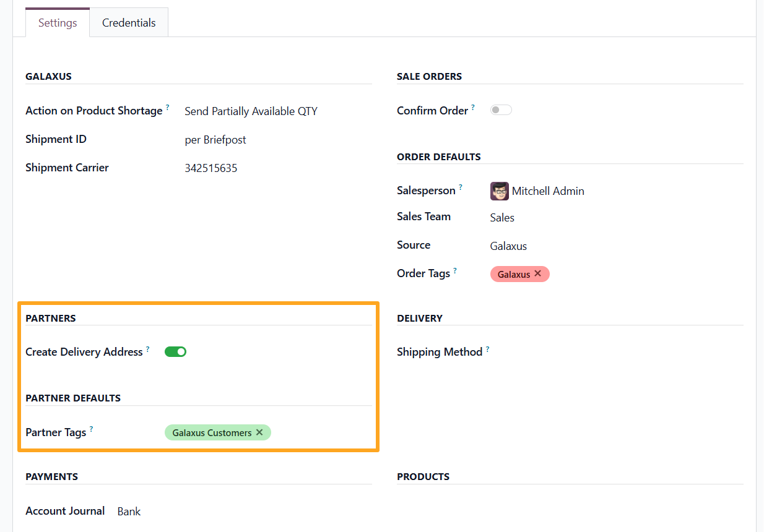The height and width of the screenshot is (532, 764).
Task: Click the GALAXUS section heading
Action: 48,77
